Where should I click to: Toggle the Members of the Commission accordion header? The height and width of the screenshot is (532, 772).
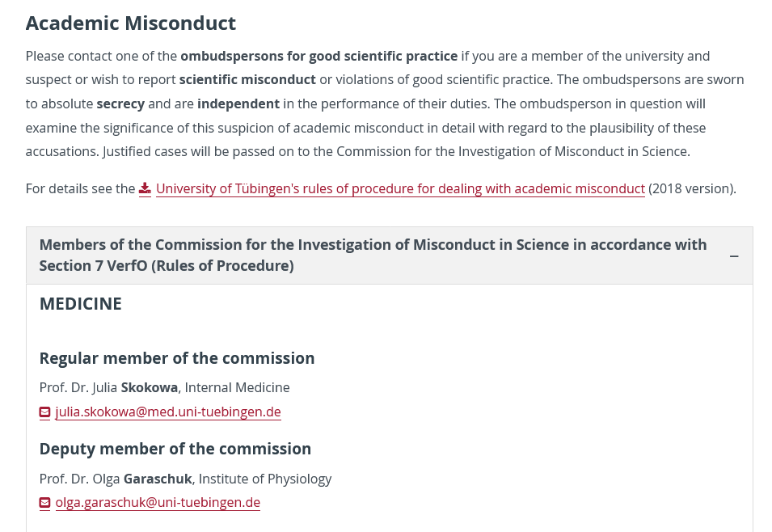tap(373, 255)
